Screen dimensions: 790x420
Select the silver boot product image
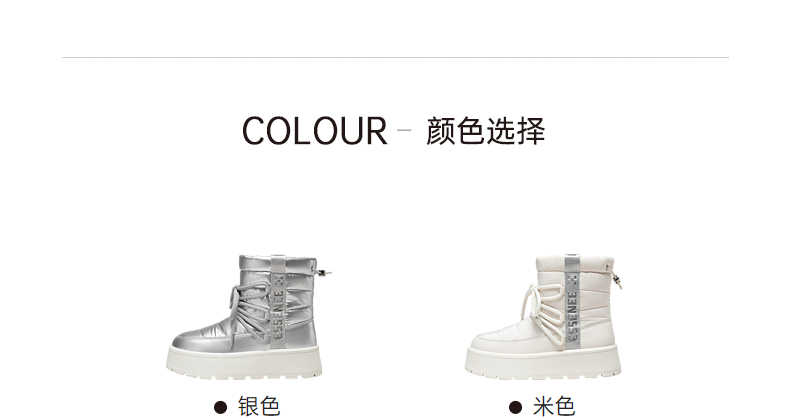(248, 317)
